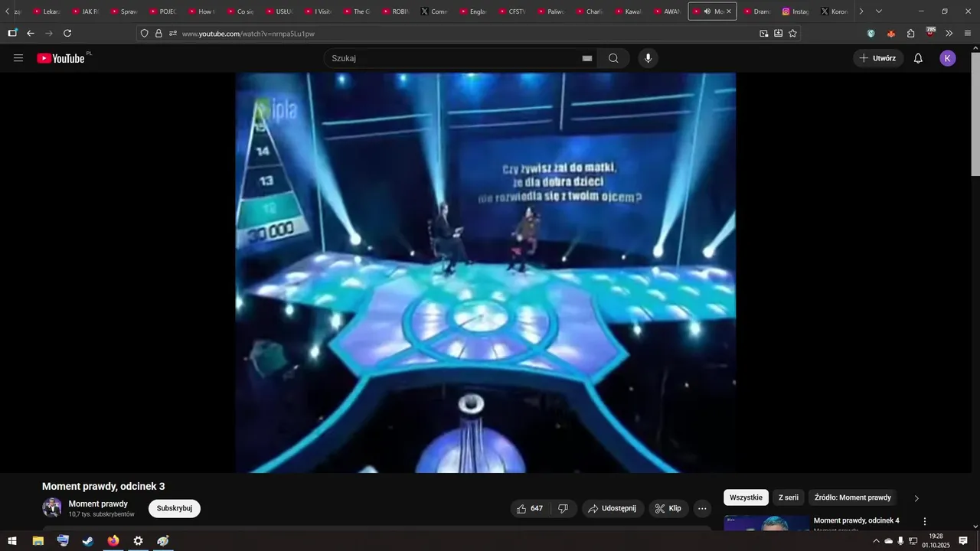The image size is (980, 551).
Task: Click the search magnifier button
Action: (613, 58)
